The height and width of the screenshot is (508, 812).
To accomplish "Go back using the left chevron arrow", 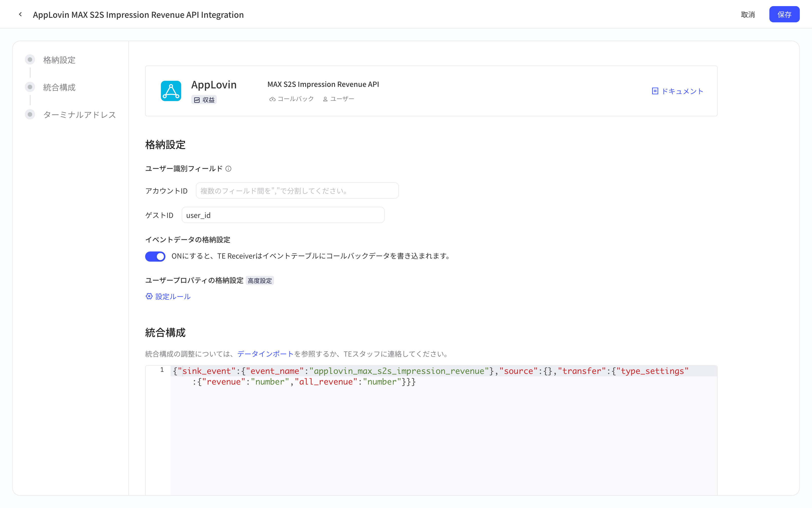I will tap(21, 14).
